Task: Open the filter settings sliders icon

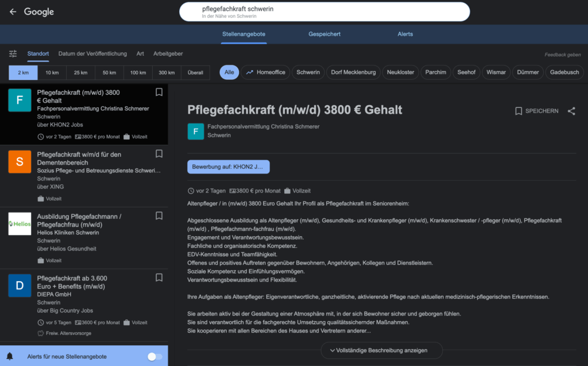Action: pos(13,53)
